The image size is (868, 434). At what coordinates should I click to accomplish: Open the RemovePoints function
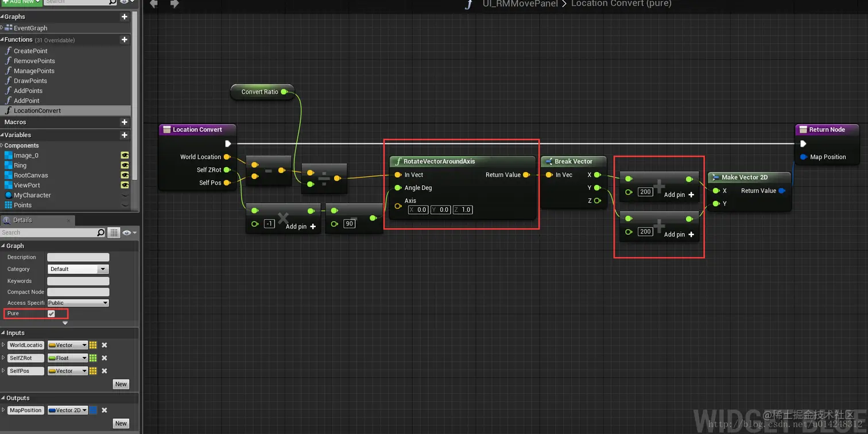point(34,61)
